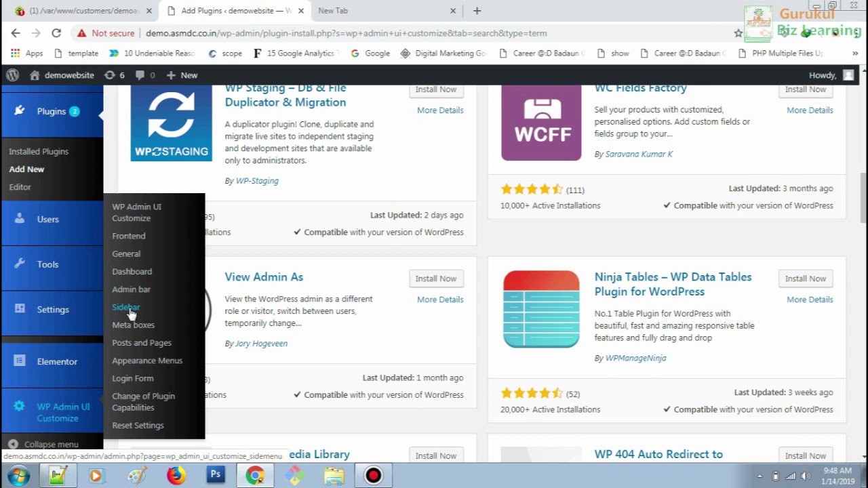Bookmark this page with star icon
This screenshot has width=868, height=488.
[738, 33]
